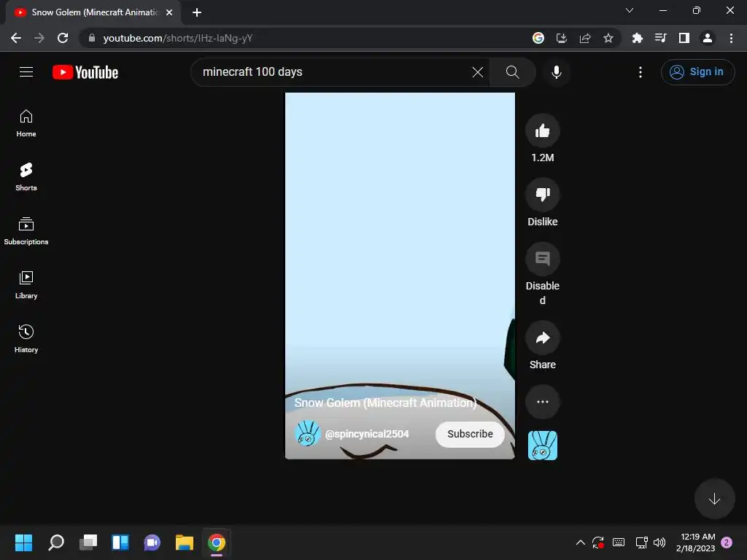The width and height of the screenshot is (747, 560).
Task: Dislike this Short
Action: pyautogui.click(x=542, y=195)
